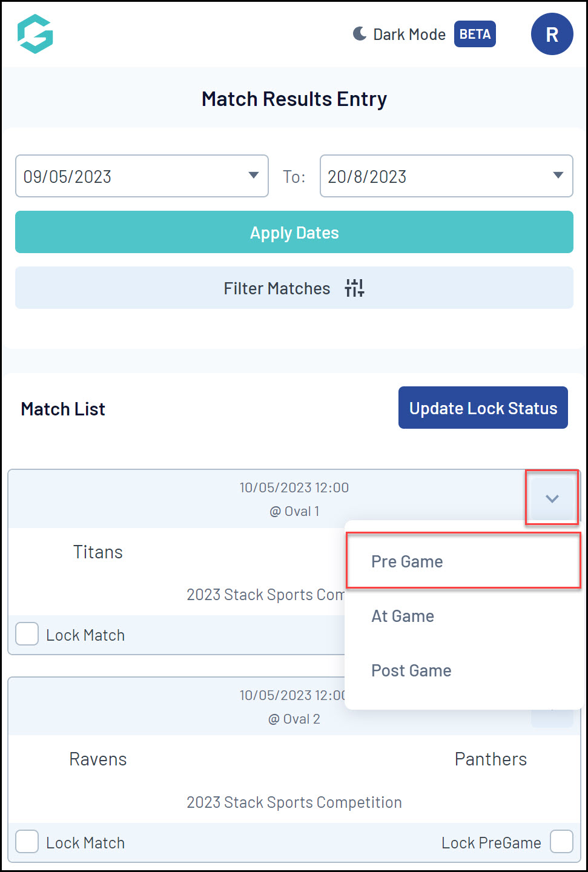Viewport: 588px width, 872px height.
Task: Choose Post Game menu option
Action: point(411,671)
